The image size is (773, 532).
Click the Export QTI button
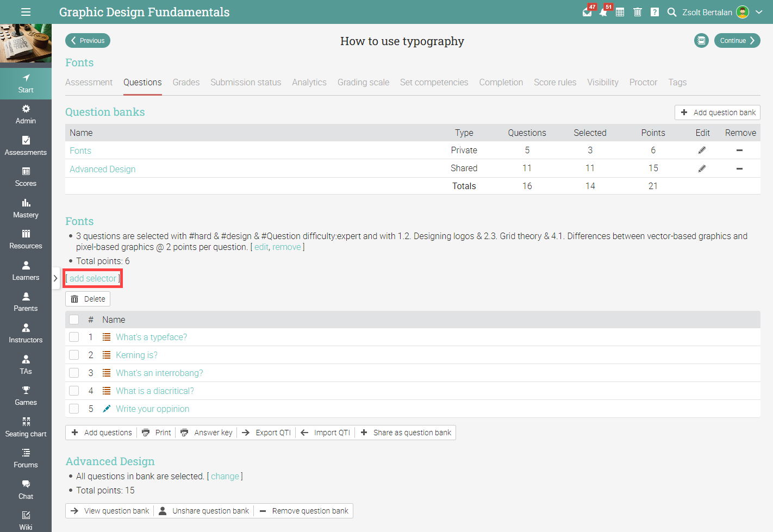(267, 433)
